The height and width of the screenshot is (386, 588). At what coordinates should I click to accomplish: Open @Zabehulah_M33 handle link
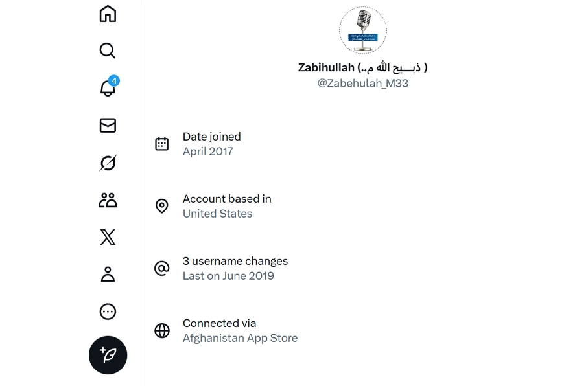tap(362, 83)
